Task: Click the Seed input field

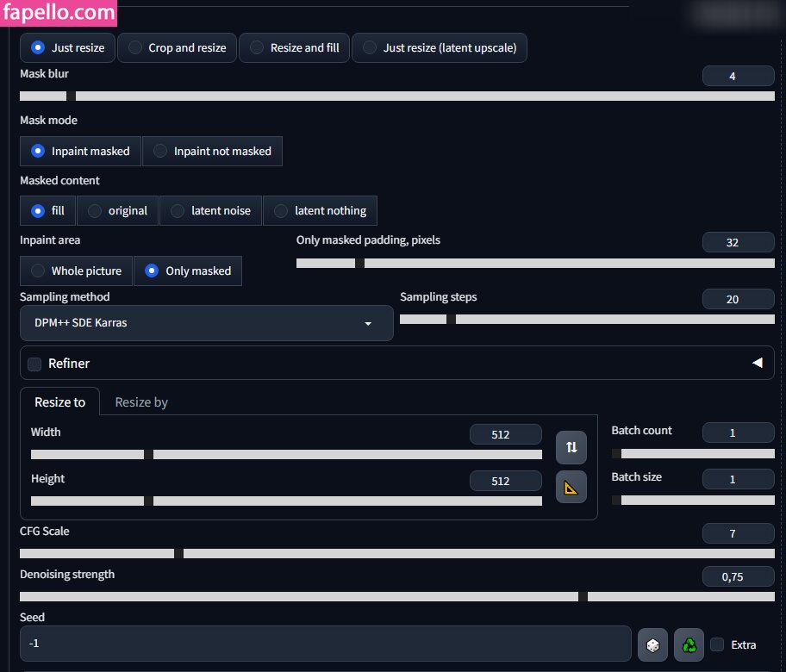Action: tap(325, 644)
